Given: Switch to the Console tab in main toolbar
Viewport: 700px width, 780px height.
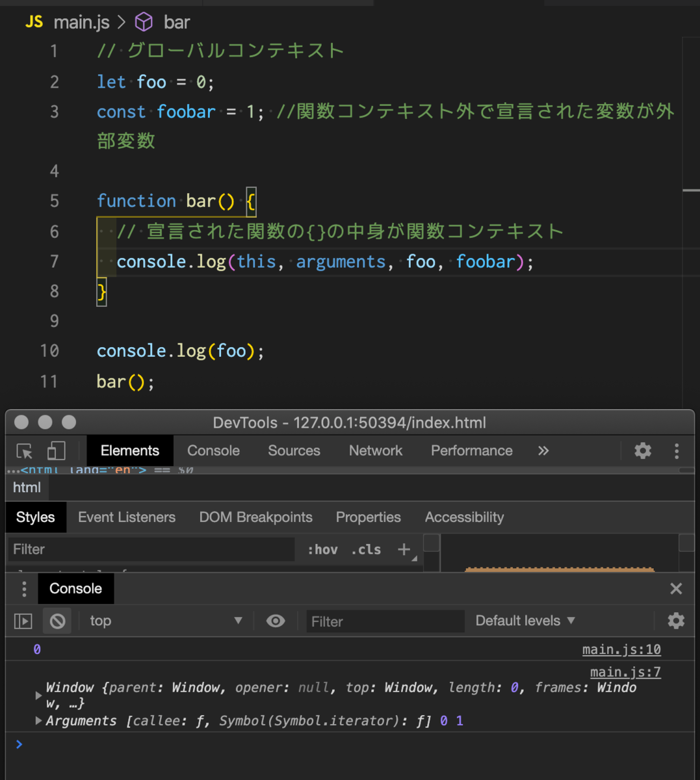Looking at the screenshot, I should click(213, 450).
